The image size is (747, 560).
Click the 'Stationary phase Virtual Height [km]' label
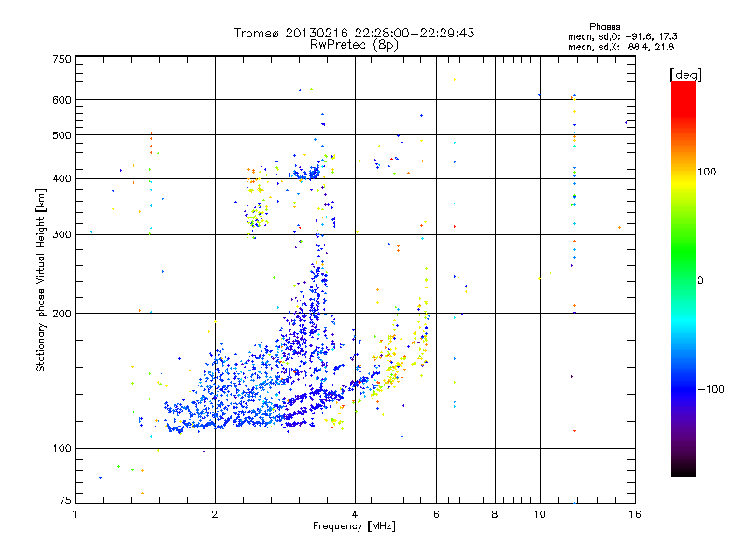(x=40, y=280)
